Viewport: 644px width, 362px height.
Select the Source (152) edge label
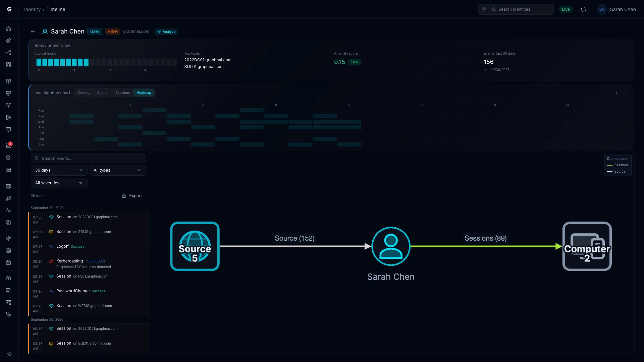294,238
